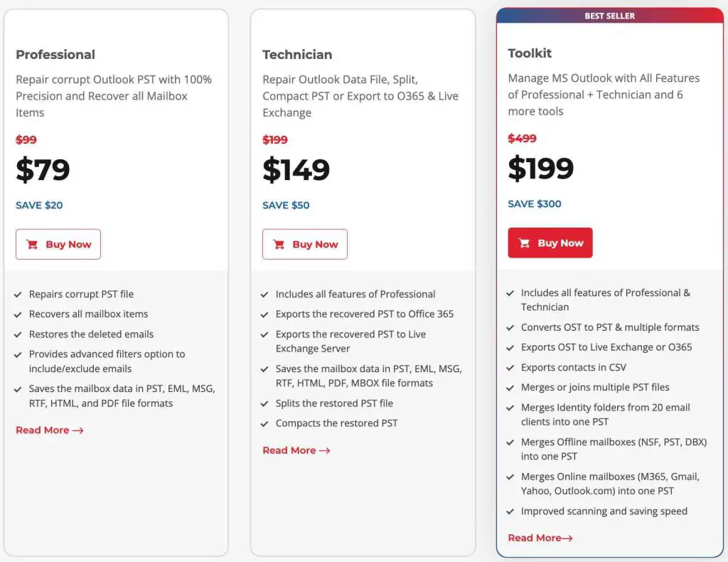
Task: Click the SAVE $300 discount label
Action: pos(535,204)
